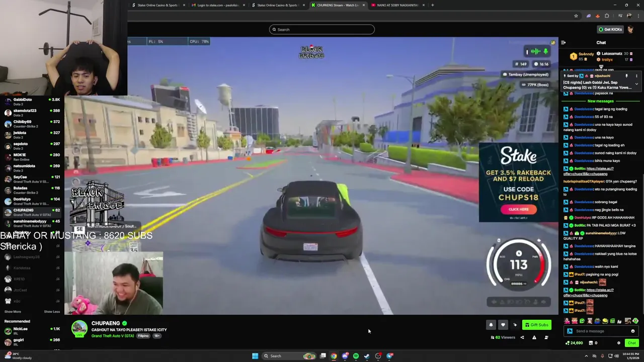
Task: Click the Ss4nndy top gifter entry
Action: click(x=582, y=56)
